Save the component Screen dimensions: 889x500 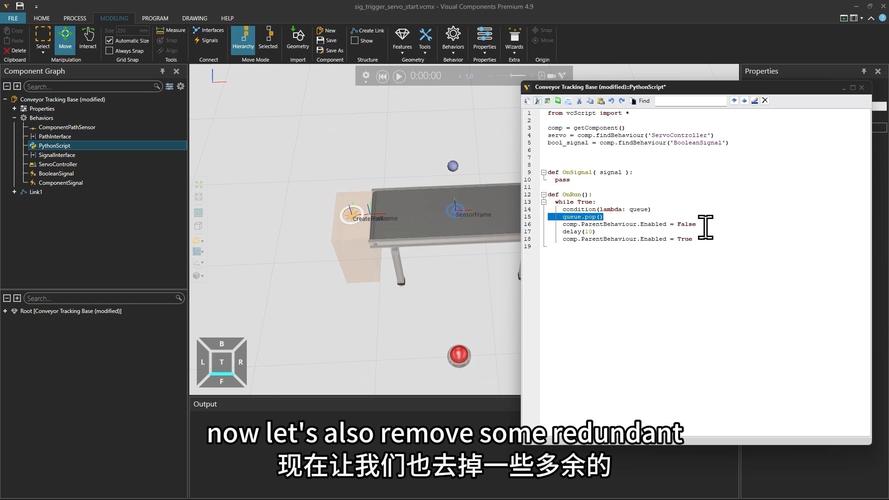point(327,40)
